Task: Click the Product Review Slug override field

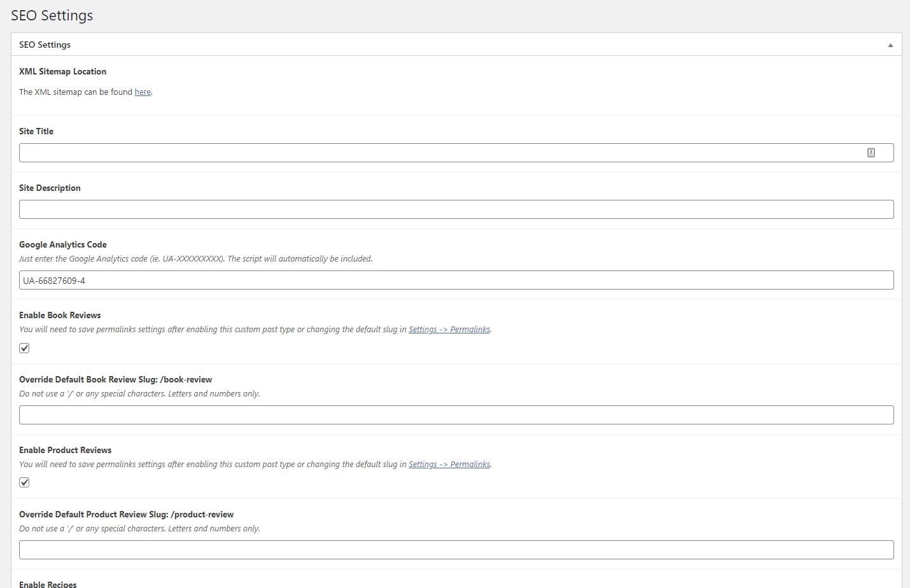Action: [456, 550]
